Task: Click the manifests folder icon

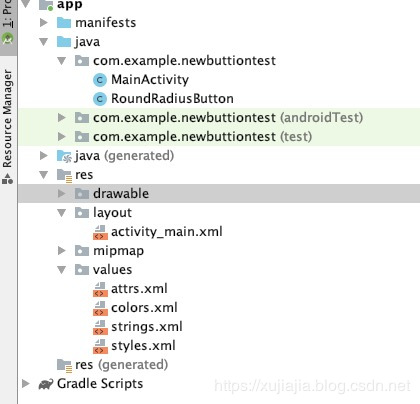Action: pos(64,23)
